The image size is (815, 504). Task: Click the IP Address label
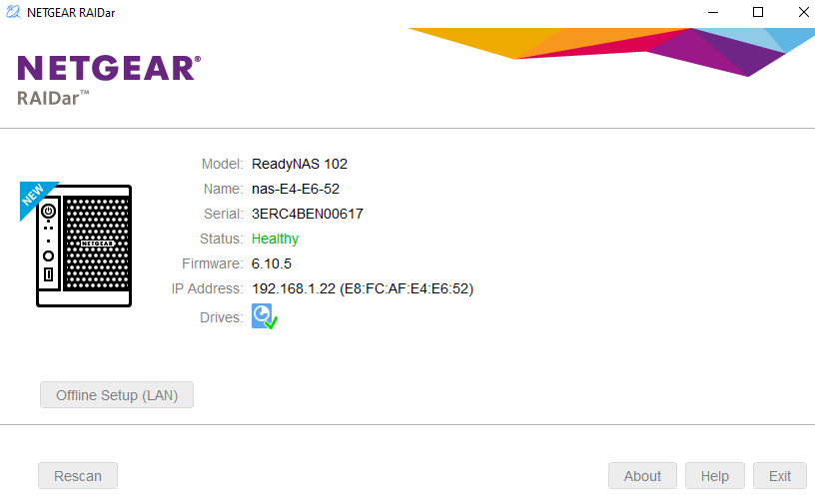[x=207, y=288]
